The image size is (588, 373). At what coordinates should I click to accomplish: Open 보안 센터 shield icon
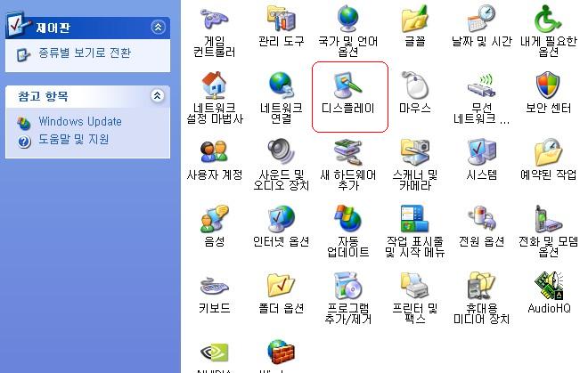point(548,85)
